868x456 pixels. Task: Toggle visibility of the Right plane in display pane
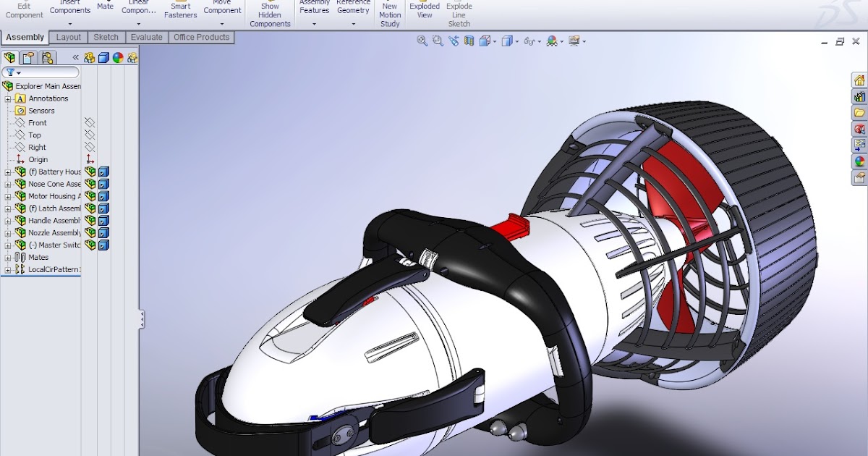[x=90, y=147]
